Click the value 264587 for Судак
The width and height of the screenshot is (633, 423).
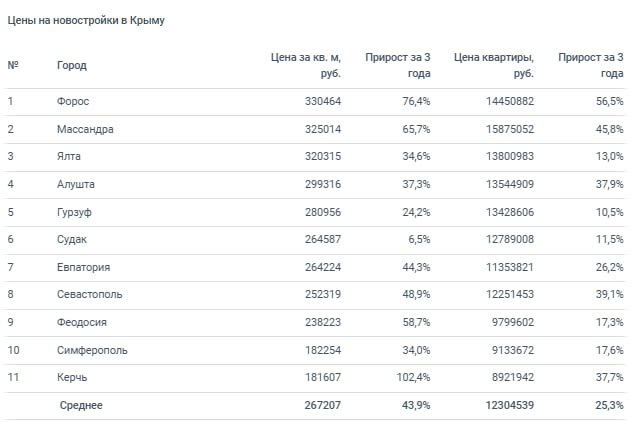click(323, 239)
